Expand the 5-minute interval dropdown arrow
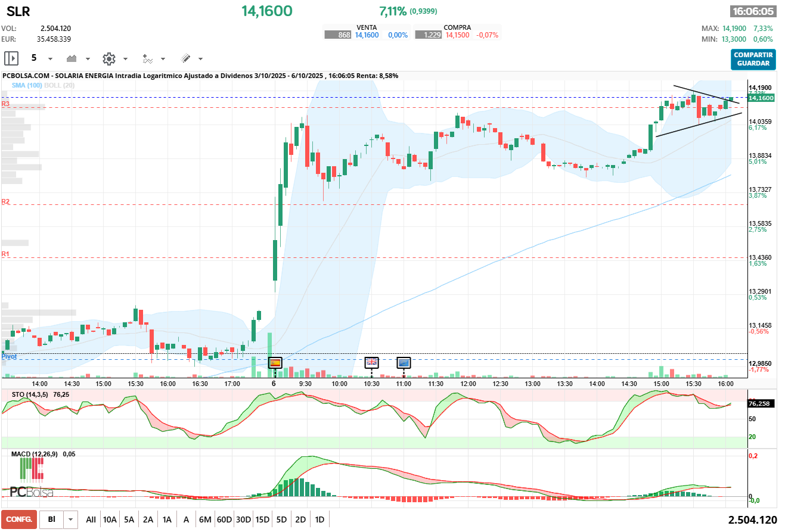785x532 pixels. pyautogui.click(x=50, y=59)
